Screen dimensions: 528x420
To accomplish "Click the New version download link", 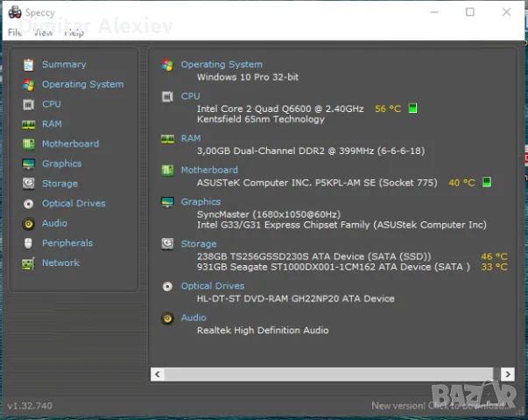I will coord(441,406).
